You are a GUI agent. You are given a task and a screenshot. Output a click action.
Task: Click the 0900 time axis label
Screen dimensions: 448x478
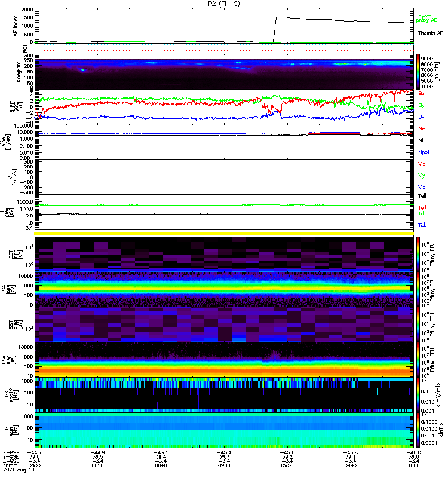(224, 466)
